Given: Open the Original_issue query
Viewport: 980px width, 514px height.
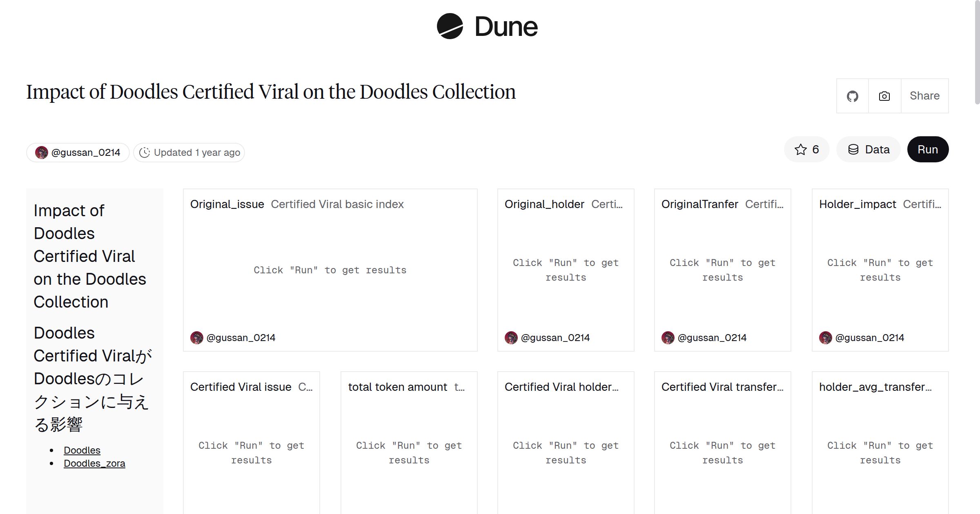Looking at the screenshot, I should pos(227,204).
